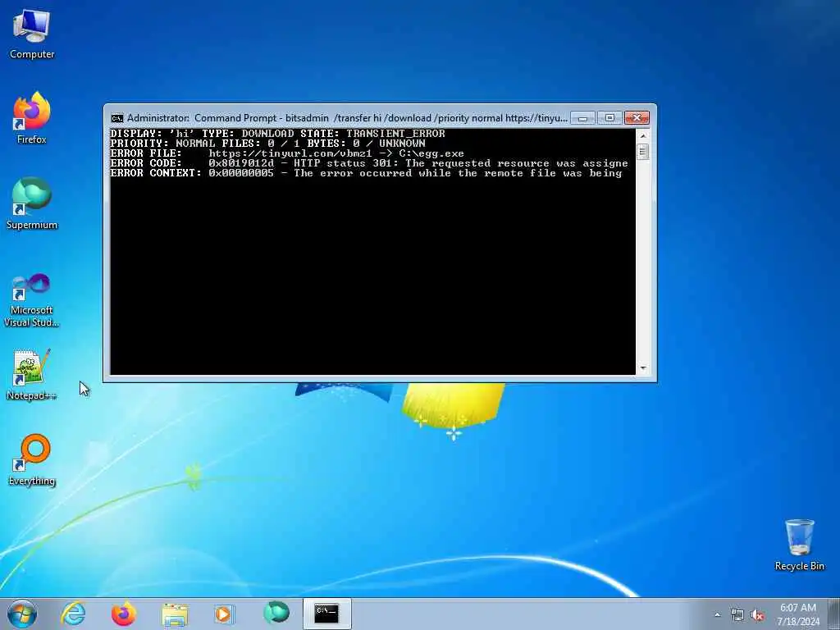Click the console scrollbar up arrow
The height and width of the screenshot is (630, 840).
[643, 135]
